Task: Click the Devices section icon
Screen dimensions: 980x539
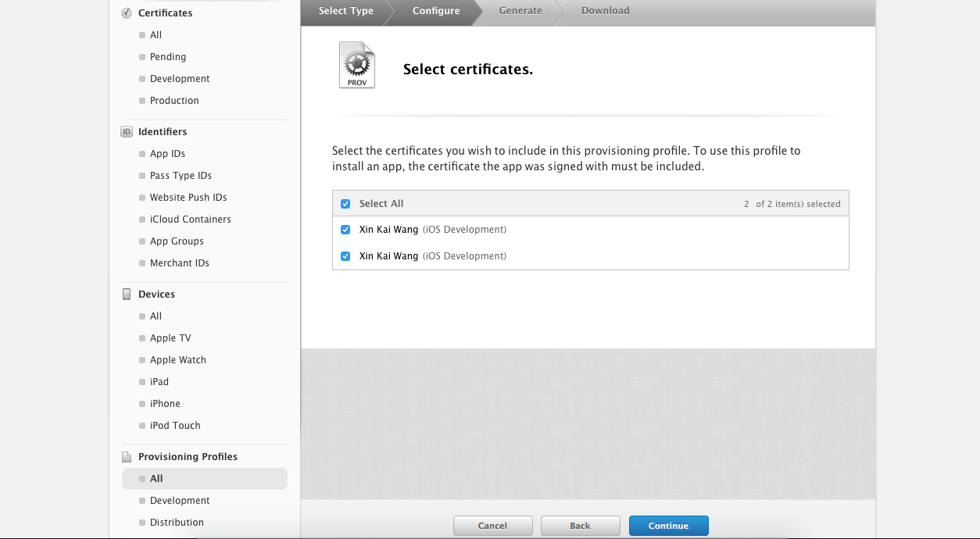Action: (127, 294)
